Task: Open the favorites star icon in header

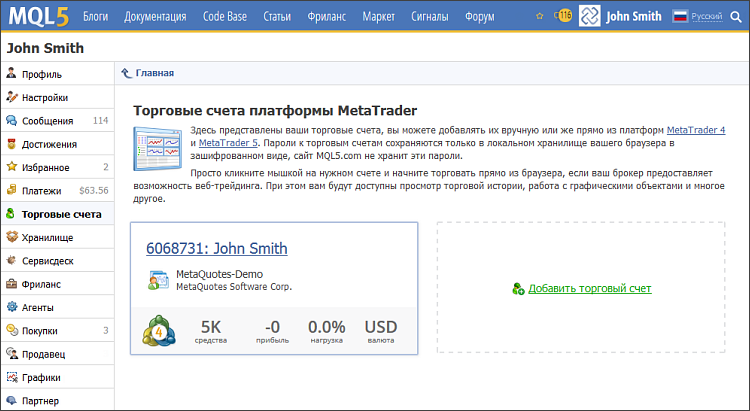Action: pyautogui.click(x=540, y=16)
